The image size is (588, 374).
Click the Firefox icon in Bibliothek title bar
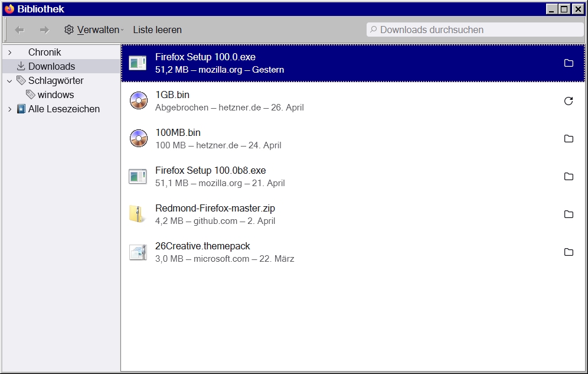click(x=9, y=9)
